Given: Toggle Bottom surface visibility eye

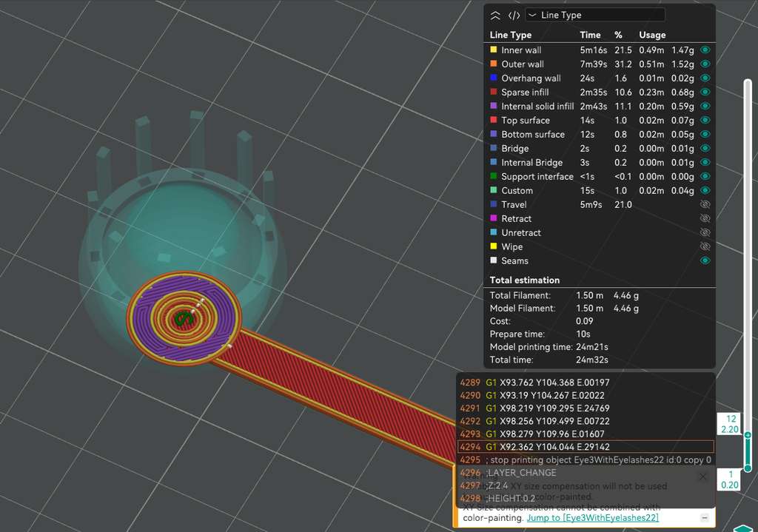Looking at the screenshot, I should pos(705,134).
